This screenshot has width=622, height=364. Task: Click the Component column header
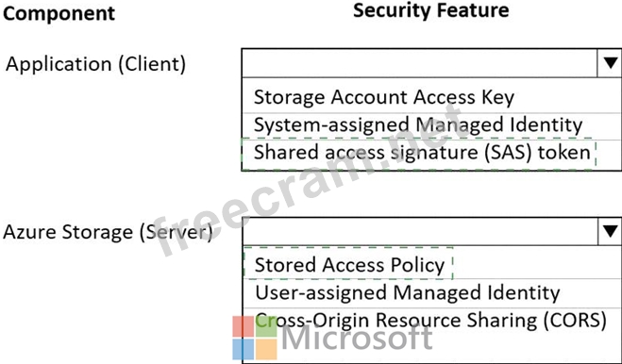click(x=59, y=14)
